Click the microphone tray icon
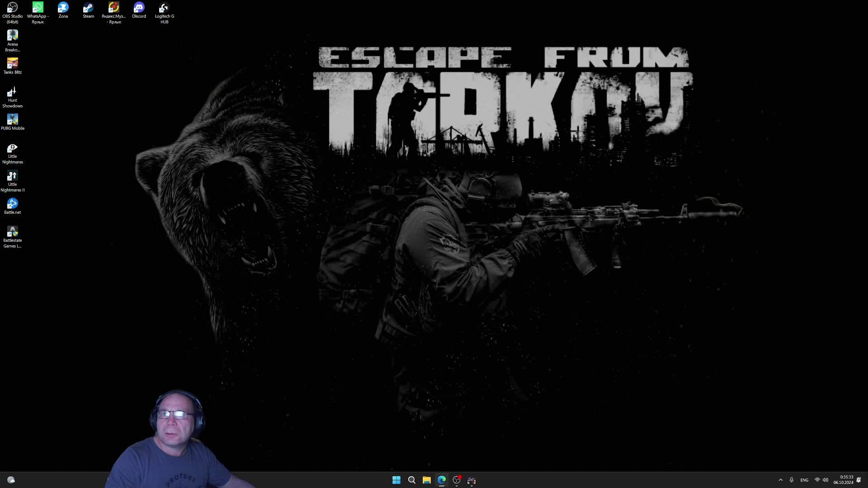Image resolution: width=868 pixels, height=488 pixels. point(791,480)
